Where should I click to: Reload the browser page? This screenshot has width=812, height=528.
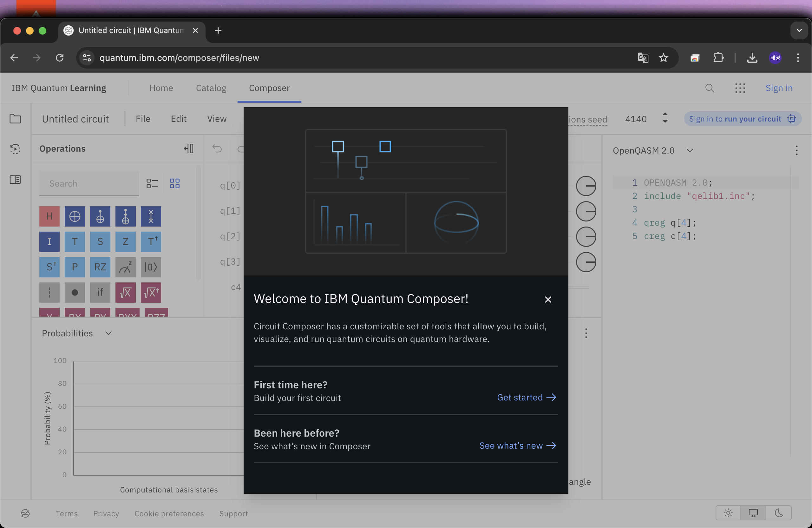[x=60, y=58]
